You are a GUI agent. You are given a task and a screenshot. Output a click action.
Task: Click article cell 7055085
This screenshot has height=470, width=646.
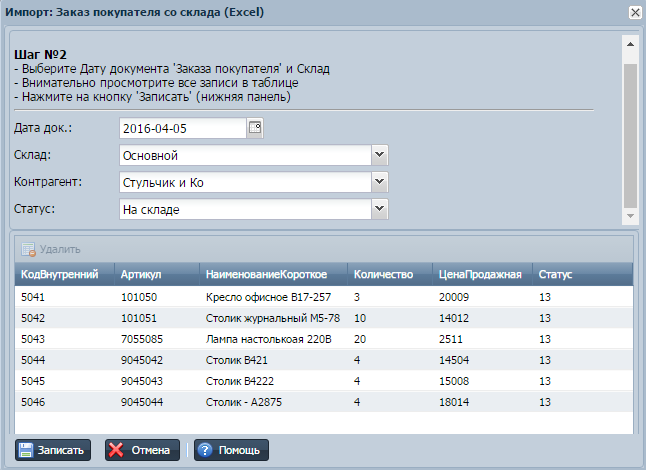click(157, 339)
